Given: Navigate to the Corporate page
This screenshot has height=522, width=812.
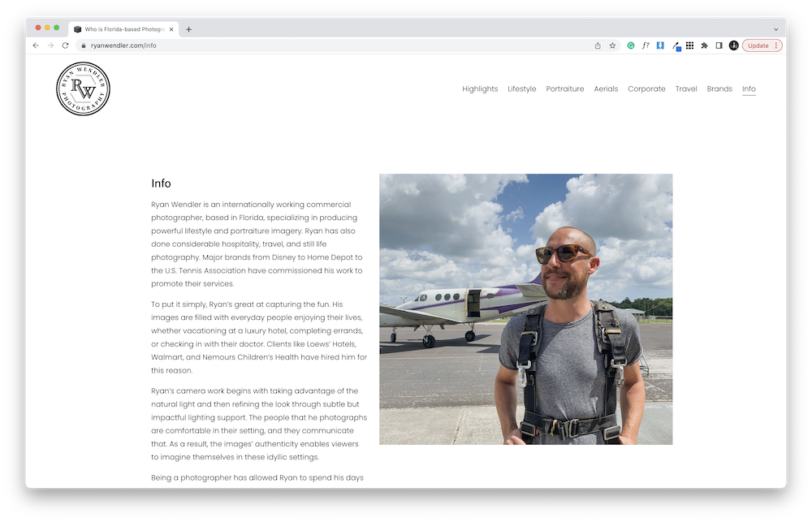Looking at the screenshot, I should (647, 89).
